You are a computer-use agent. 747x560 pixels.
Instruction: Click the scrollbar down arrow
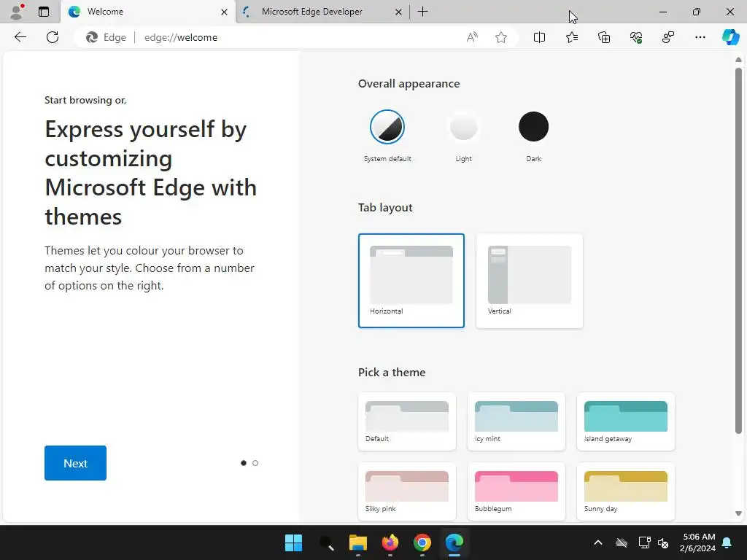[738, 514]
